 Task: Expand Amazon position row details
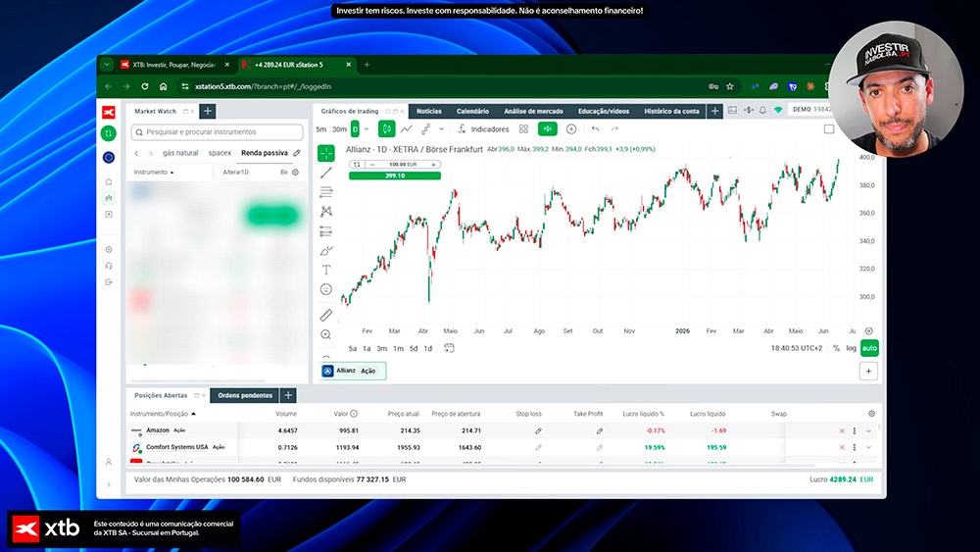(x=868, y=430)
